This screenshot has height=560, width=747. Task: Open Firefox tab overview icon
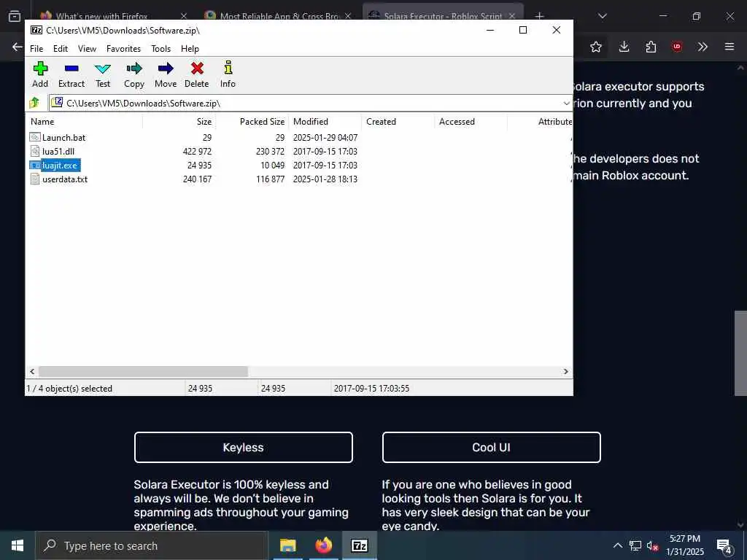15,16
